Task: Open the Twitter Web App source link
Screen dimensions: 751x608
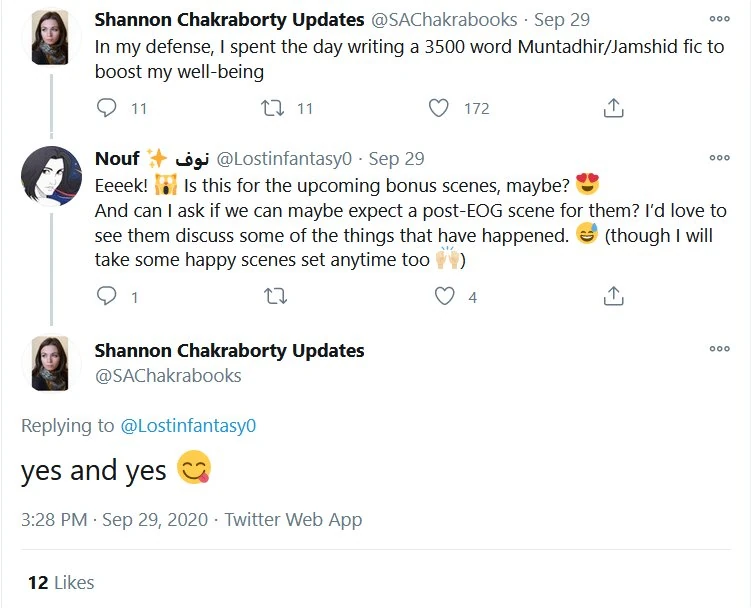Action: pos(293,519)
